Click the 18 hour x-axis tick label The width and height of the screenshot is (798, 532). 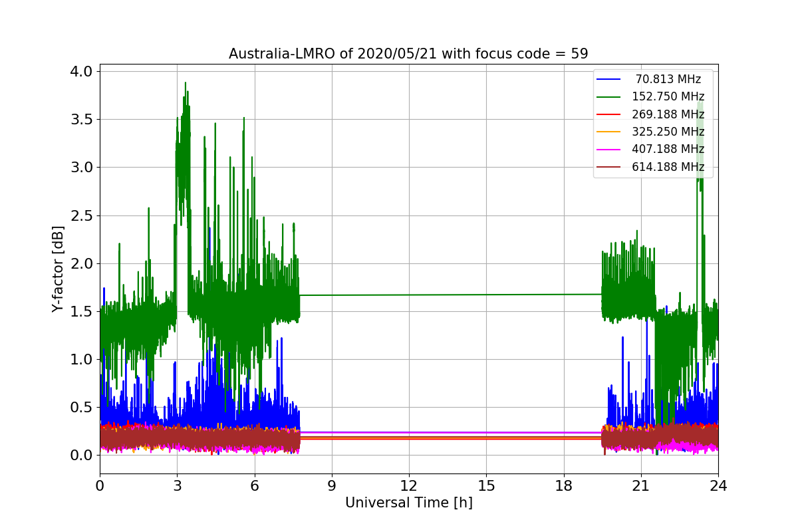[564, 485]
